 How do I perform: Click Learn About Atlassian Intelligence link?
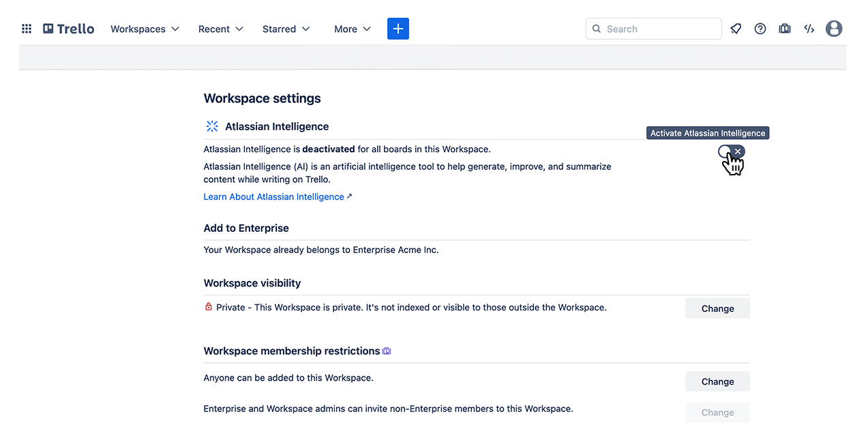pyautogui.click(x=278, y=196)
